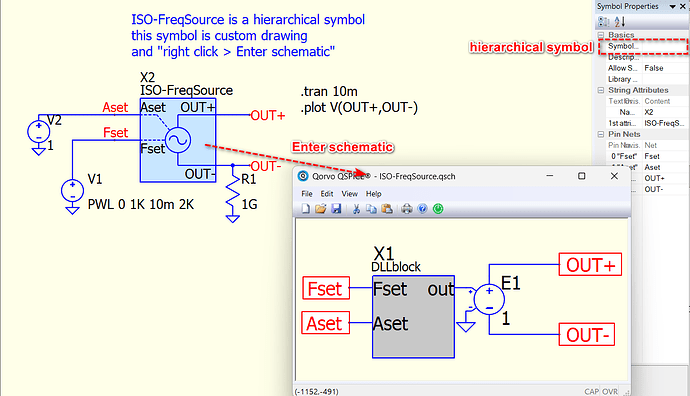Select controlled source E1 symbol

(489, 299)
